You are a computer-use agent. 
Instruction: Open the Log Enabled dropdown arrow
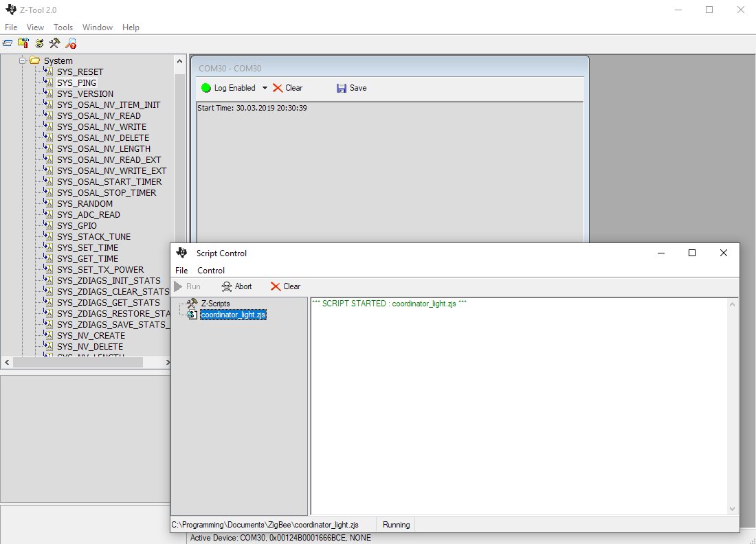pyautogui.click(x=265, y=88)
